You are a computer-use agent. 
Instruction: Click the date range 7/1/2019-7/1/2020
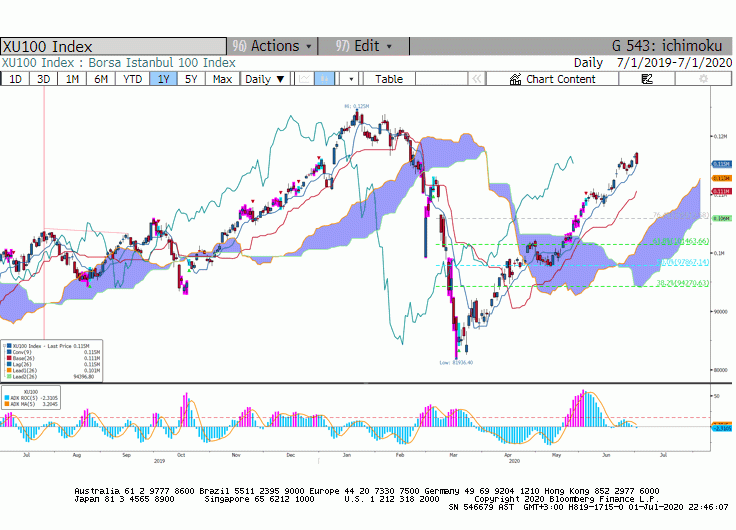click(674, 63)
